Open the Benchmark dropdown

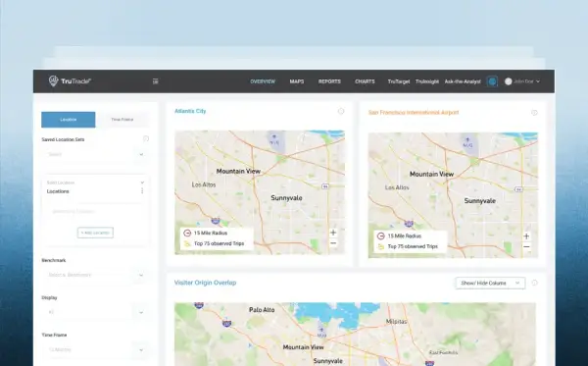tap(96, 275)
